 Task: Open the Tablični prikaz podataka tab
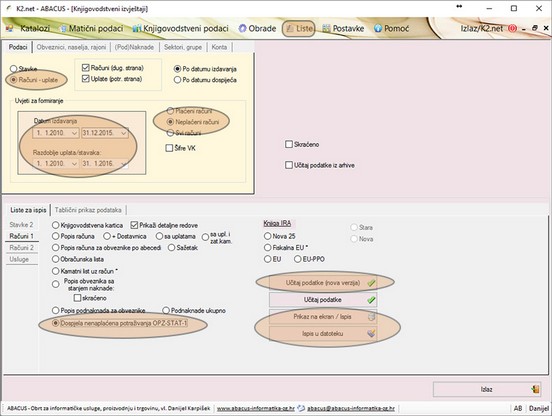[x=88, y=210]
